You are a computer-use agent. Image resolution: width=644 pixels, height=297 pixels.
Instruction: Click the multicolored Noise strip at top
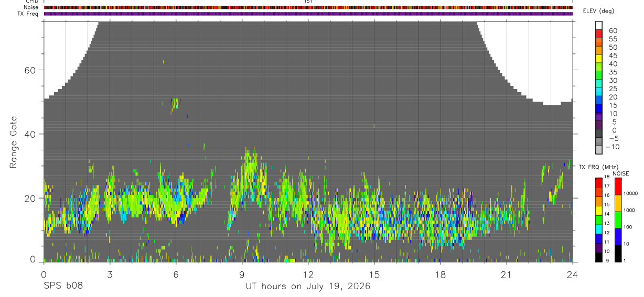[308, 7]
